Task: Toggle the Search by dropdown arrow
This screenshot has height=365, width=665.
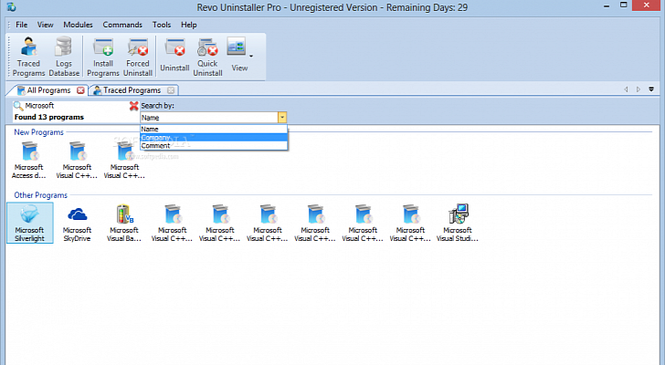Action: click(282, 117)
